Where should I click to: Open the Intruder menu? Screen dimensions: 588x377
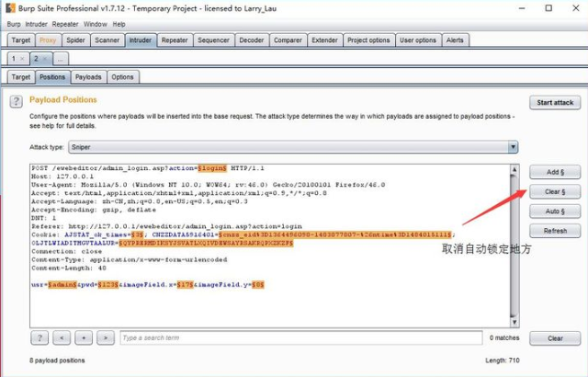point(37,25)
